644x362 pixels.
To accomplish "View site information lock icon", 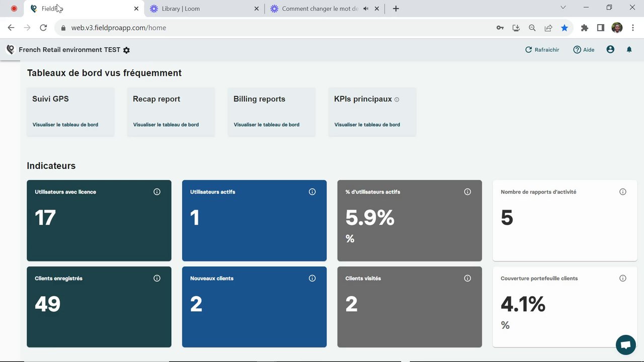I will tap(63, 28).
